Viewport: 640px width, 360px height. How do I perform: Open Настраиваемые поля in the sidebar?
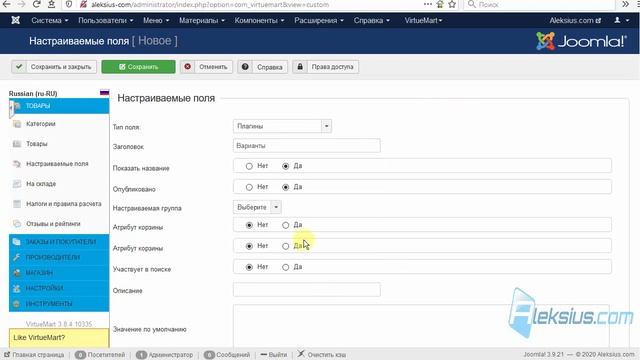point(57,164)
